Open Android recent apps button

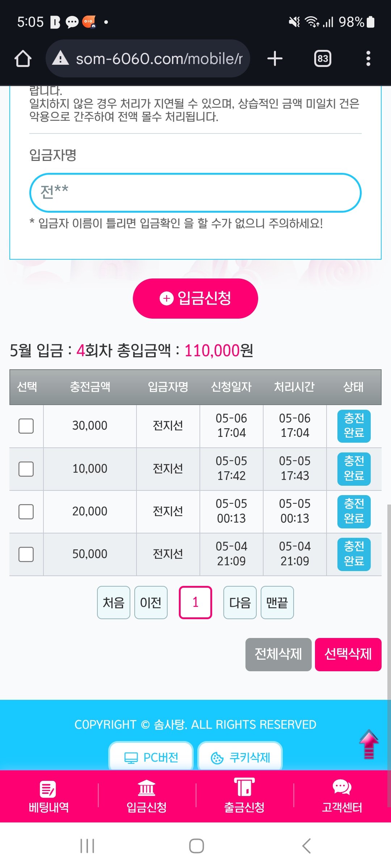point(87,846)
